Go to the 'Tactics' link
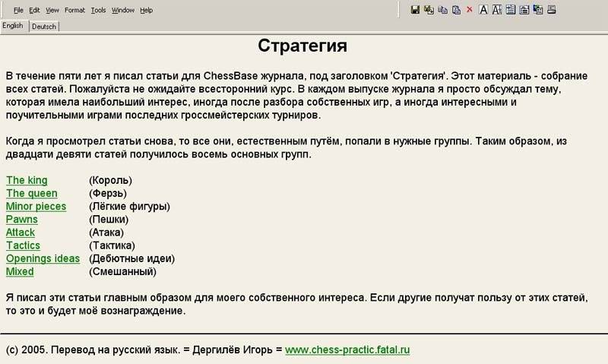Image resolution: width=608 pixels, height=364 pixels. [x=23, y=245]
